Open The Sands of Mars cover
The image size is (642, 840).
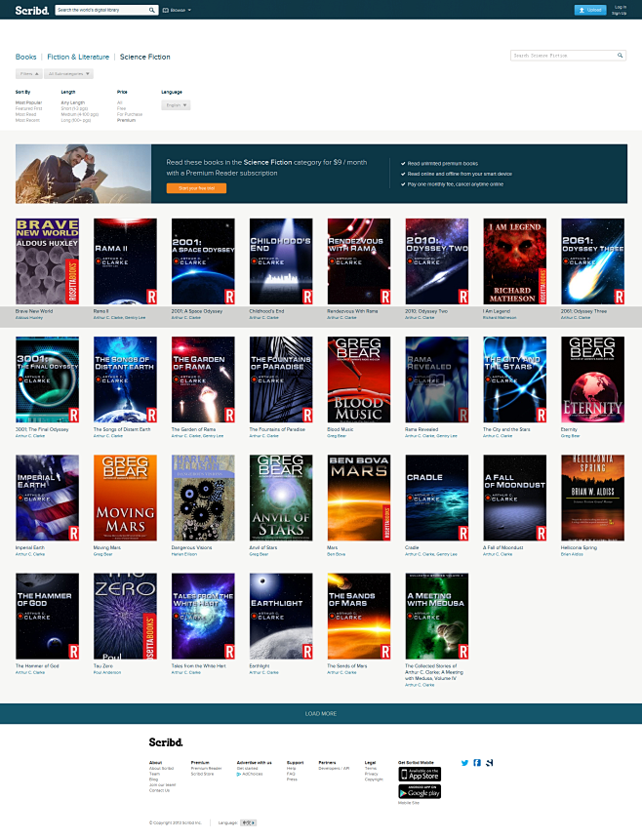pyautogui.click(x=359, y=617)
